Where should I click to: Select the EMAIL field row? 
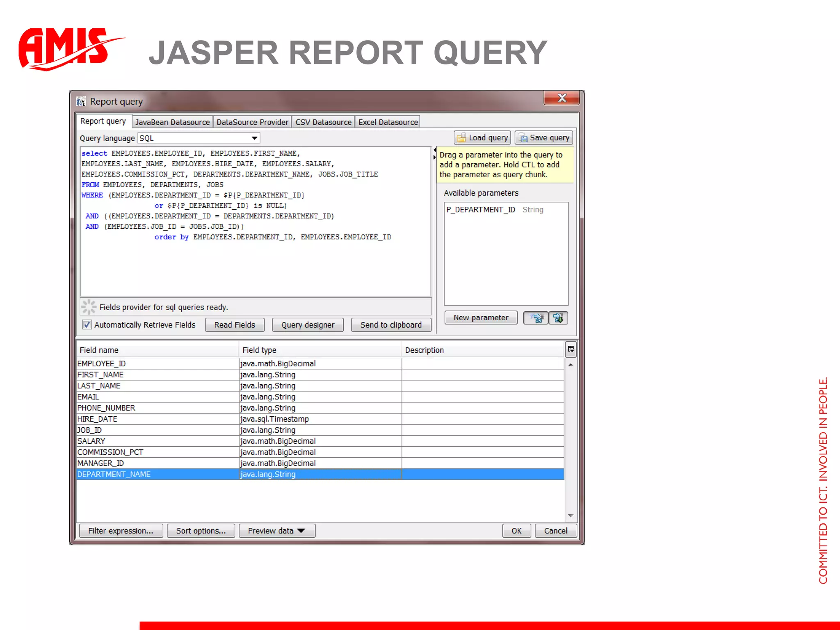[x=320, y=397]
